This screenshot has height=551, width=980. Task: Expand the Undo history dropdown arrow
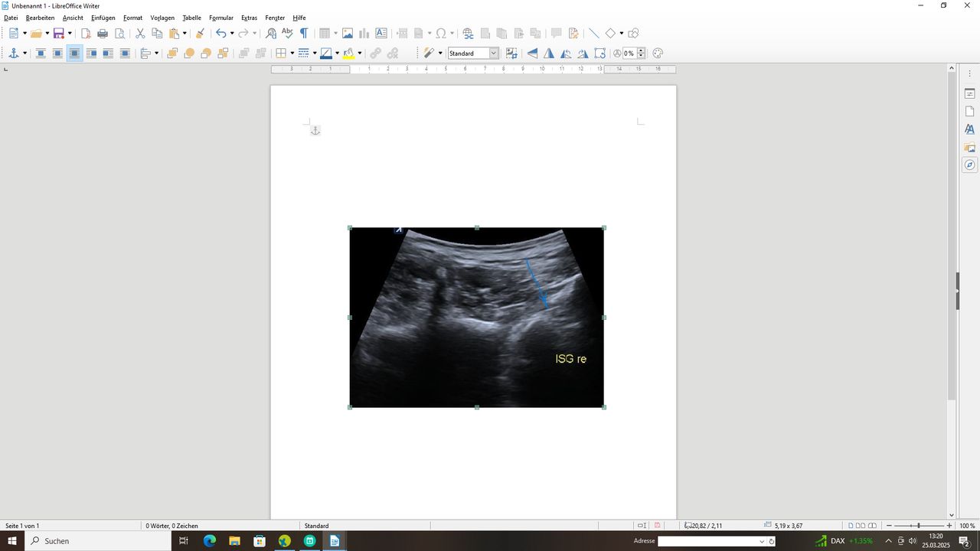(232, 34)
